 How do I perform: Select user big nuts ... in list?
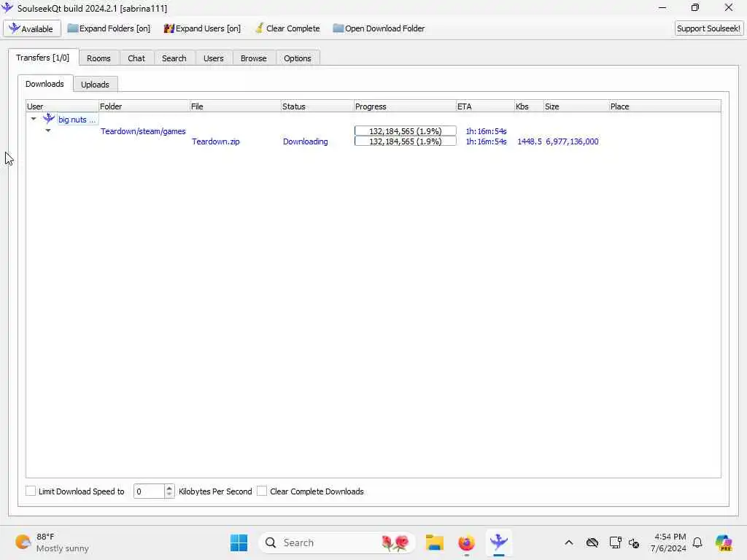[77, 120]
